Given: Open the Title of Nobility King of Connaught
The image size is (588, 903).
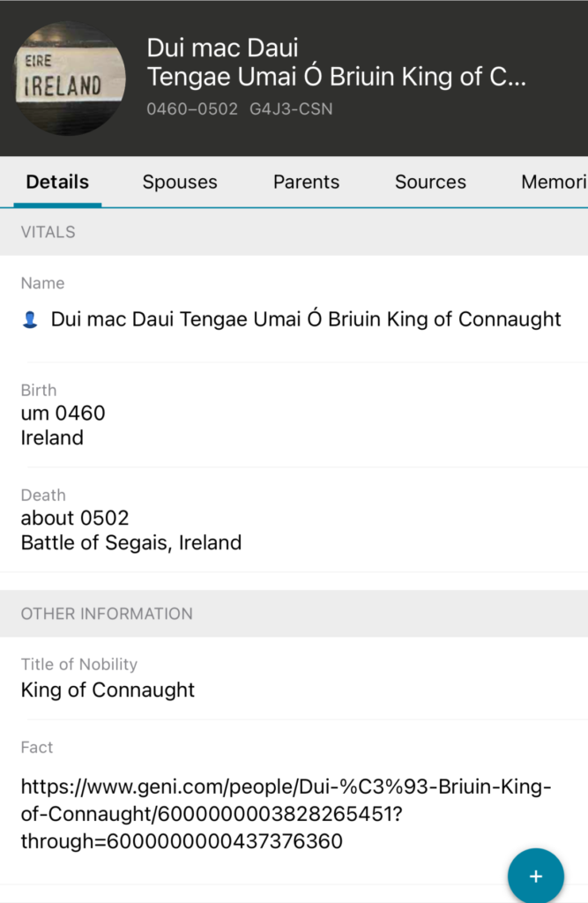Looking at the screenshot, I should 108,690.
